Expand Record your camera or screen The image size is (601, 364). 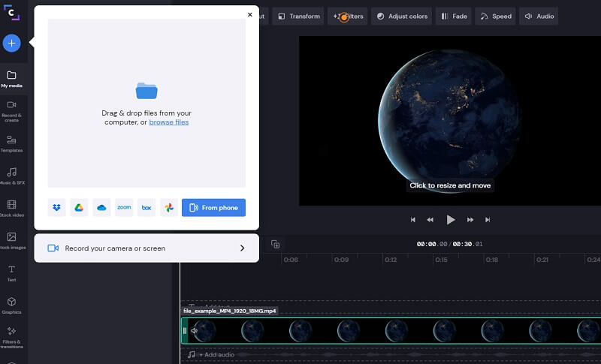point(146,248)
